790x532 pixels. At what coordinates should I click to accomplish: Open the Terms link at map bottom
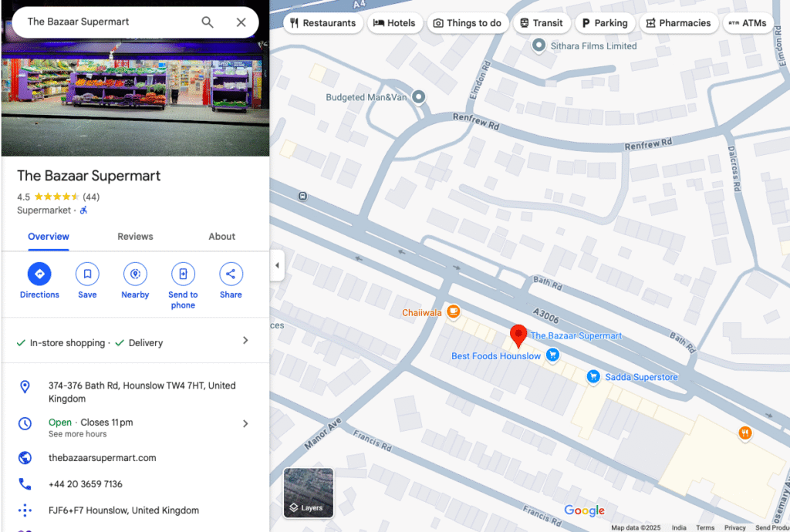(x=705, y=527)
